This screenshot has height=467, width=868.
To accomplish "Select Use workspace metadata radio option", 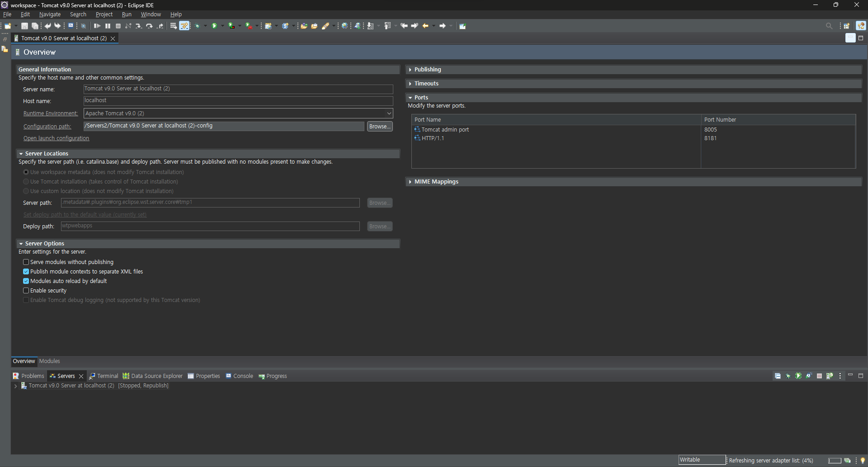I will tap(26, 172).
